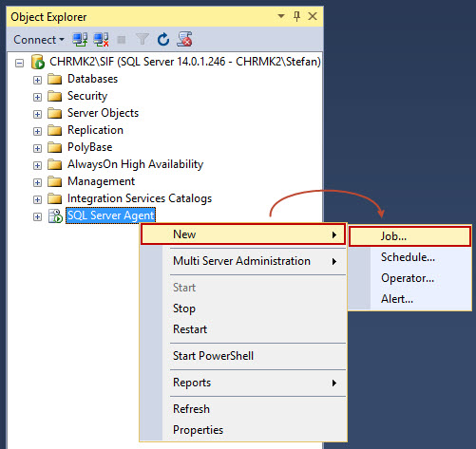Expand the Security folder node
Screen dimensions: 476x449
tap(37, 97)
